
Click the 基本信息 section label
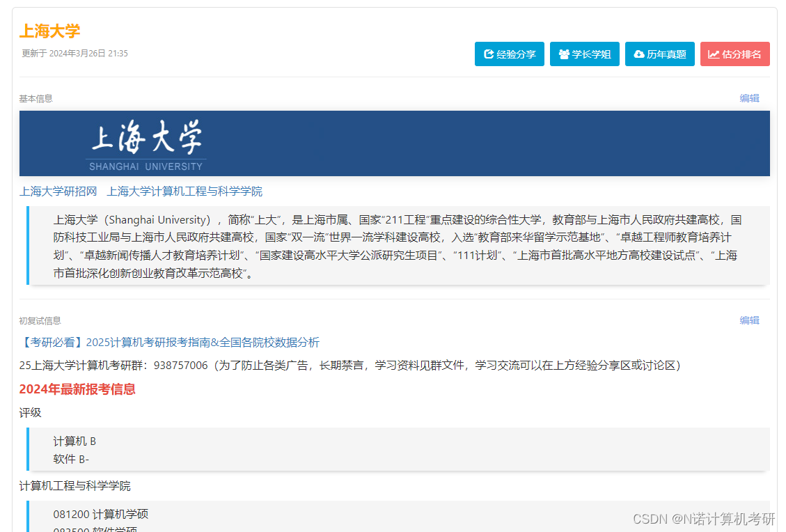pos(36,99)
